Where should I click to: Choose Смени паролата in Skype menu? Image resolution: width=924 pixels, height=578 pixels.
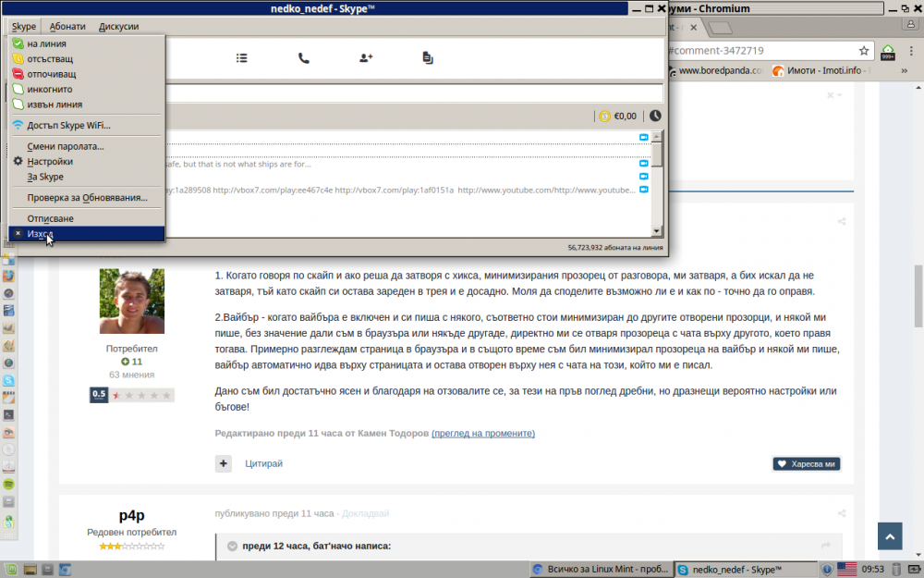click(87, 146)
